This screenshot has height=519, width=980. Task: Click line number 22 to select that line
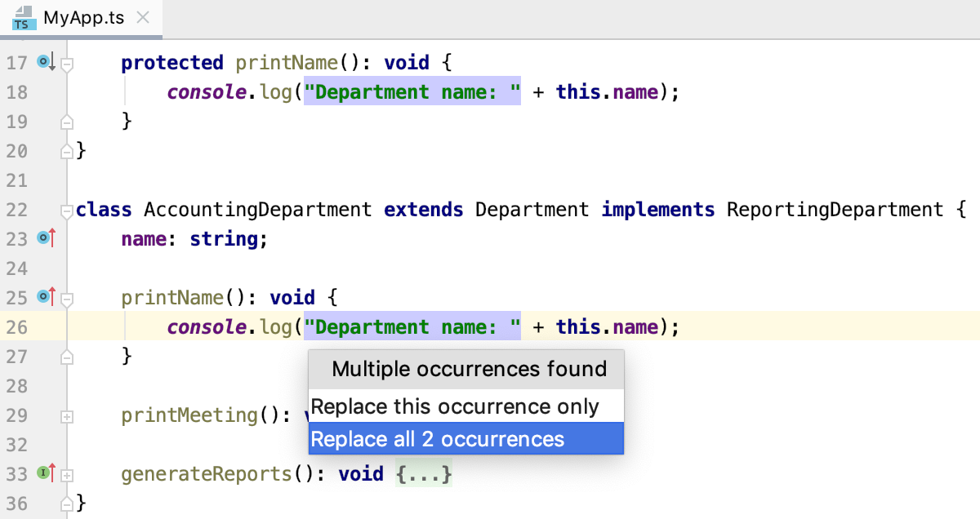18,209
